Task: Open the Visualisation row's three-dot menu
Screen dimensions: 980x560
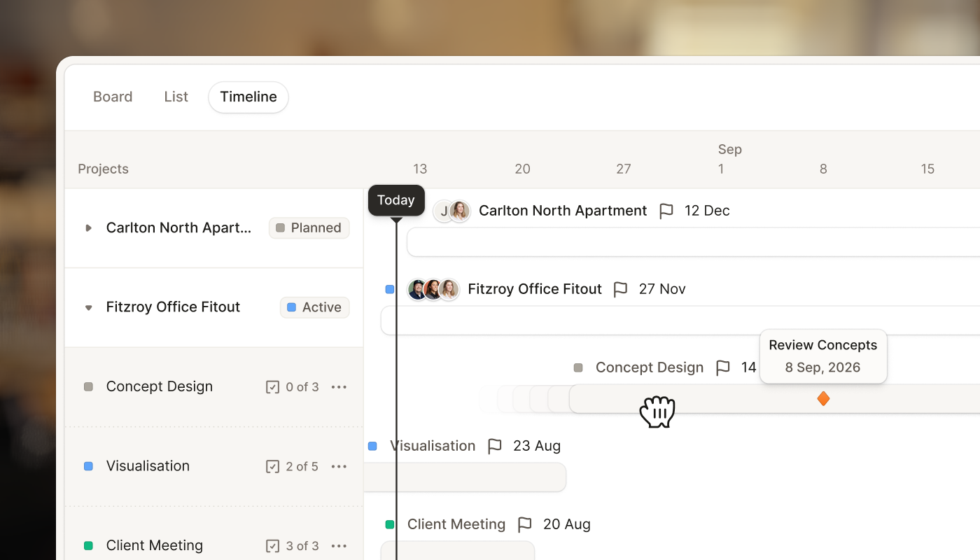Action: (x=339, y=466)
